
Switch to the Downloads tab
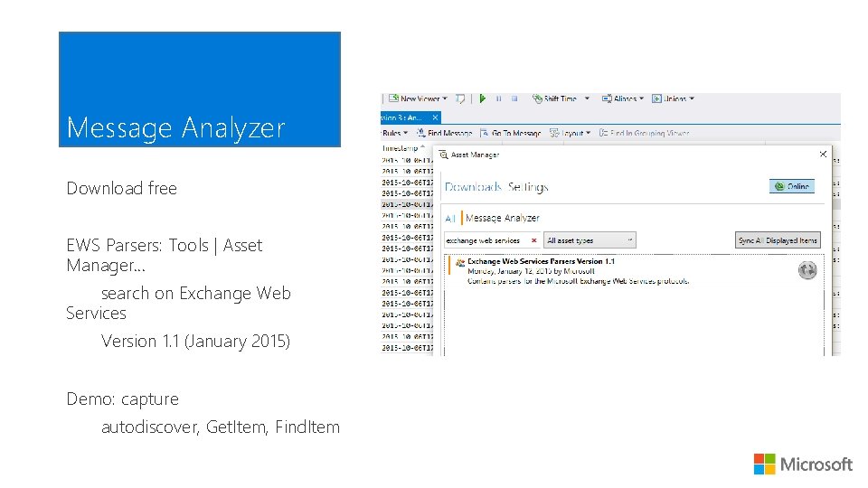pyautogui.click(x=473, y=187)
